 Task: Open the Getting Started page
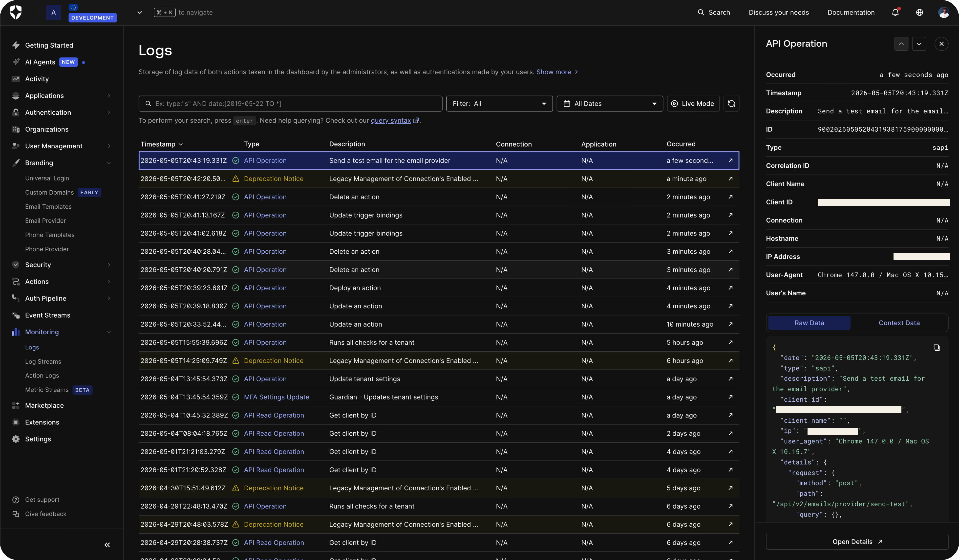click(x=49, y=45)
